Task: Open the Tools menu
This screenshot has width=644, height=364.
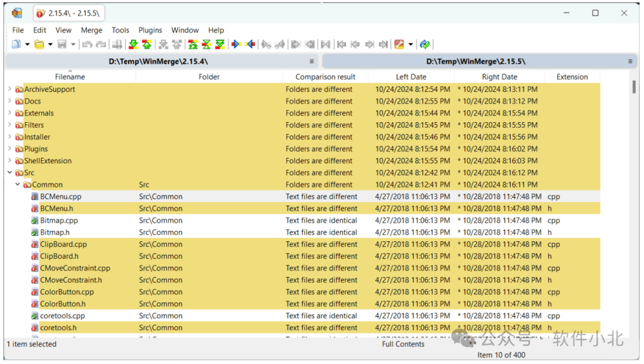Action: [x=120, y=30]
